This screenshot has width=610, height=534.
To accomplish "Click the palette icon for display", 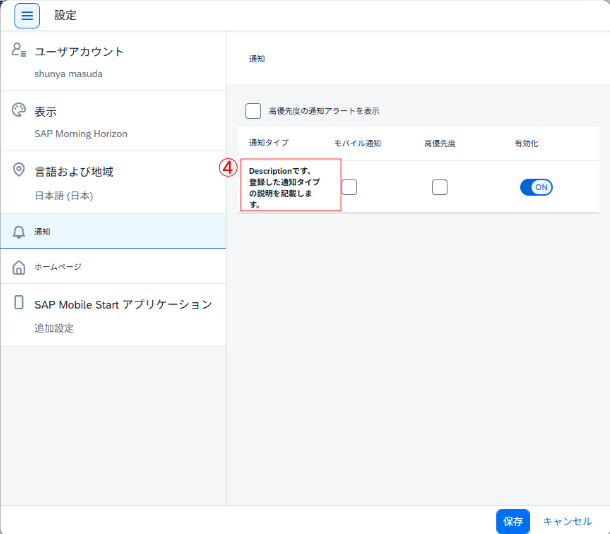I will click(x=18, y=111).
